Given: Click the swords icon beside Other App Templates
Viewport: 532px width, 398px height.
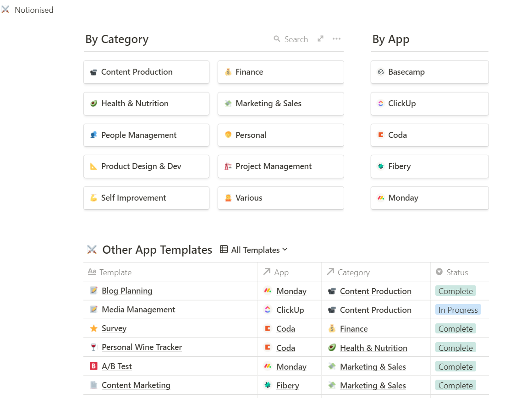Looking at the screenshot, I should [x=92, y=250].
